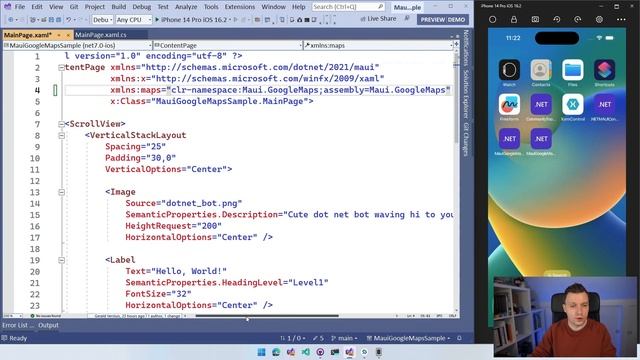640x360 pixels.
Task: Click the editor horizontal scrollbar
Action: point(267,316)
